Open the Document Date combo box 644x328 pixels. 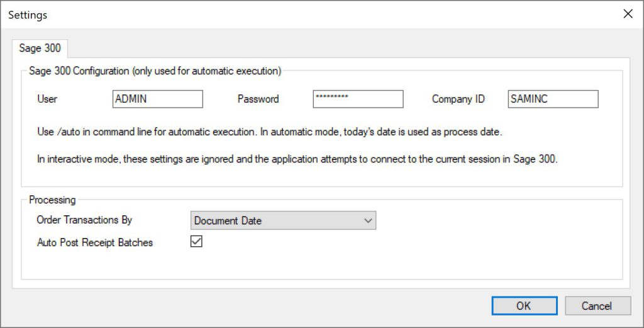point(284,220)
